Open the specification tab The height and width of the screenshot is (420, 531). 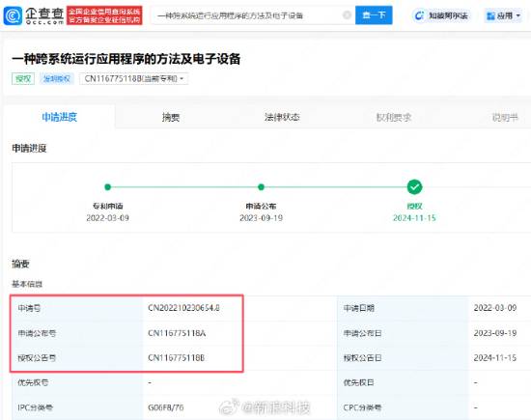click(505, 117)
